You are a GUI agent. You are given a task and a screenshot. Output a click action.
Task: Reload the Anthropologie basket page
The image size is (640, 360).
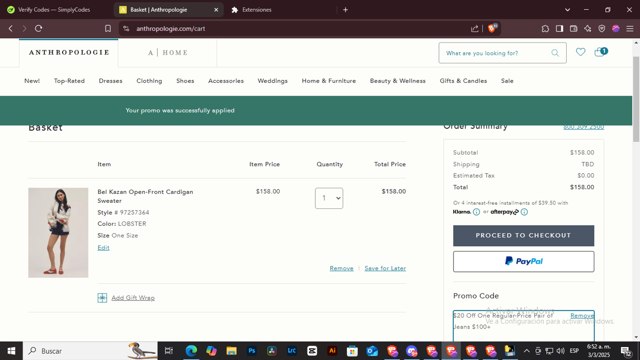38,29
